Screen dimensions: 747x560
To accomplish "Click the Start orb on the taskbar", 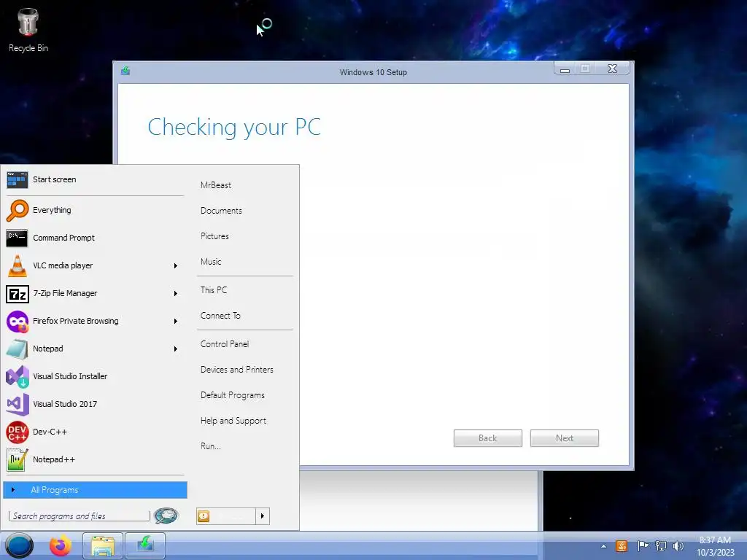I will coord(19,545).
